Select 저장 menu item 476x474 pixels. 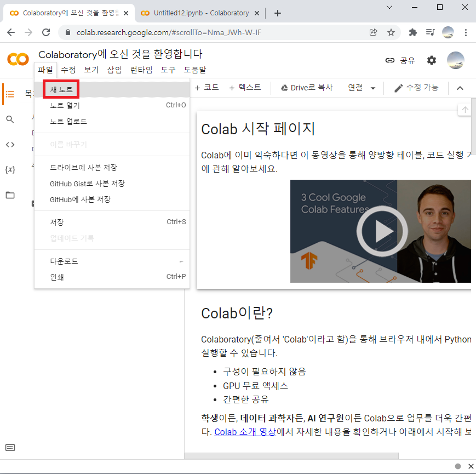(x=112, y=222)
